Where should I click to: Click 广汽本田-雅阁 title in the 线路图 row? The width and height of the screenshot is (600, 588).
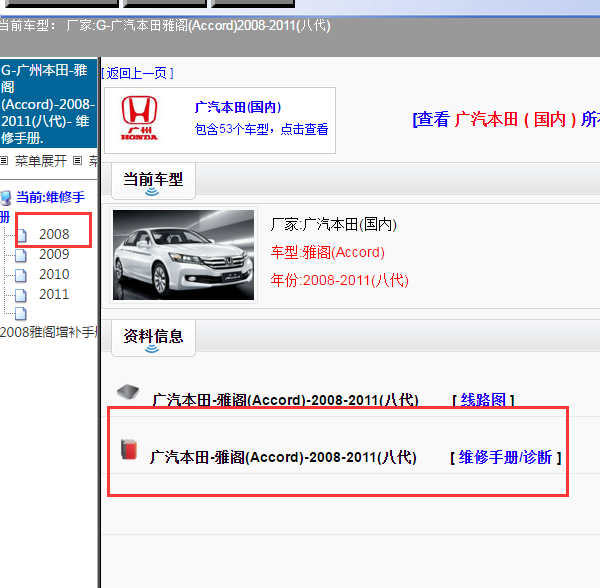click(285, 400)
